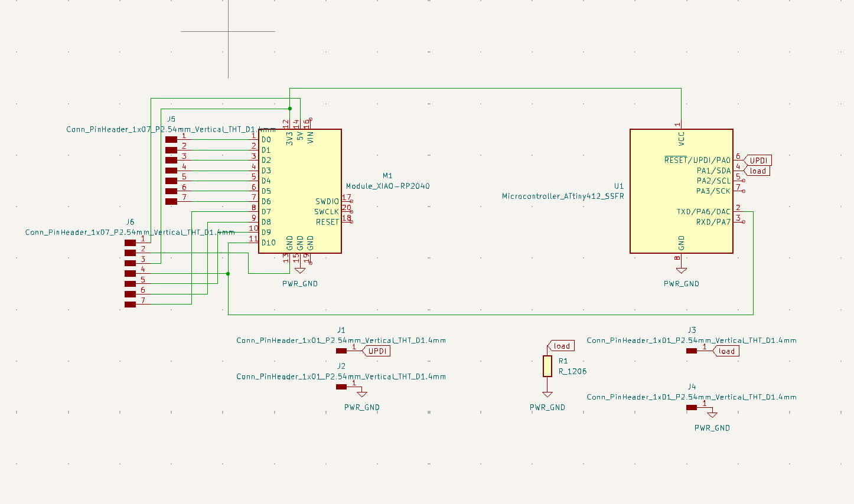
Task: Click the ground symbol below R1
Action: [x=547, y=394]
